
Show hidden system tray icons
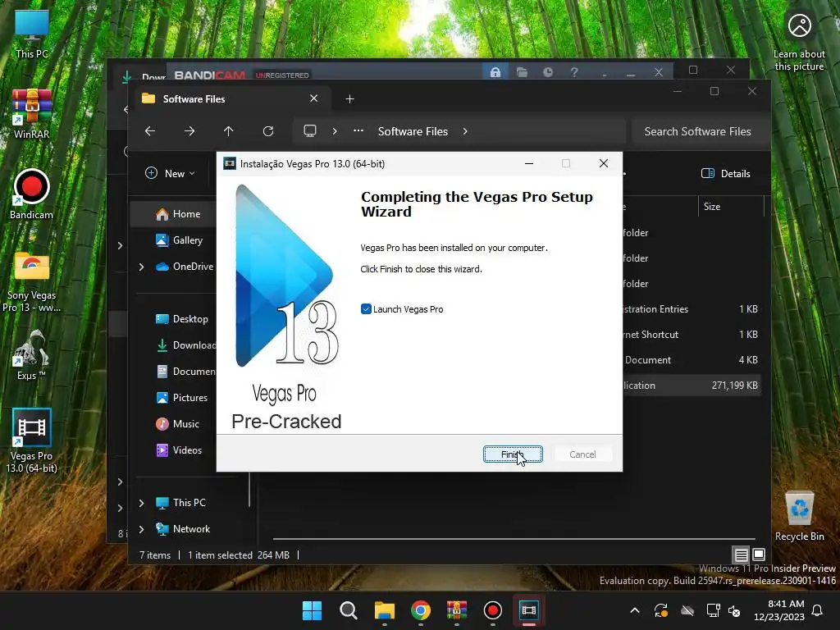(635, 610)
